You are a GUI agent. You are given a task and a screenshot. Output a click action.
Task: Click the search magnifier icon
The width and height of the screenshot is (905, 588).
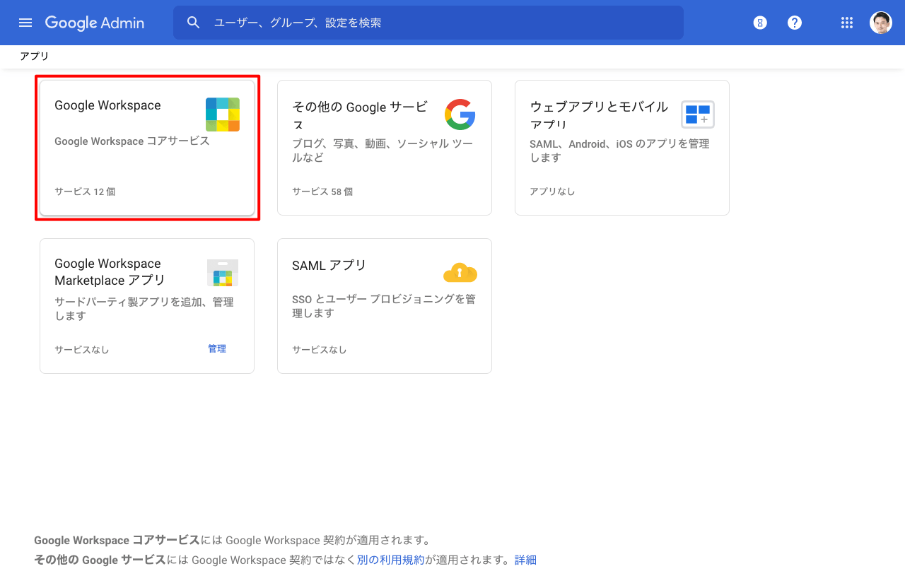click(194, 23)
